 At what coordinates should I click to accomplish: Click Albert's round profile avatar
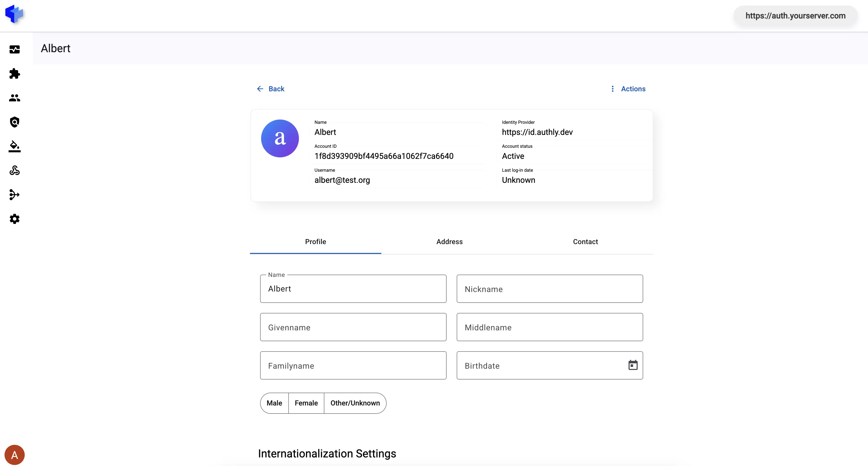coord(280,138)
